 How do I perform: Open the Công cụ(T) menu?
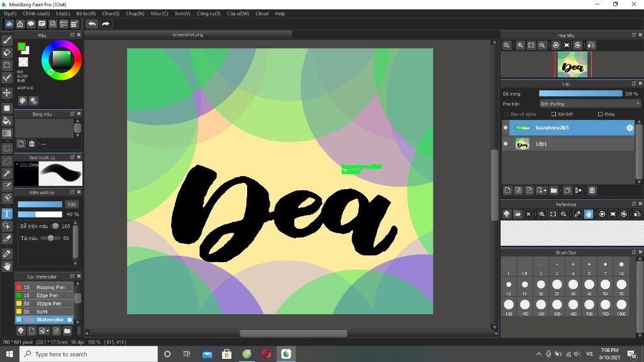pyautogui.click(x=208, y=14)
